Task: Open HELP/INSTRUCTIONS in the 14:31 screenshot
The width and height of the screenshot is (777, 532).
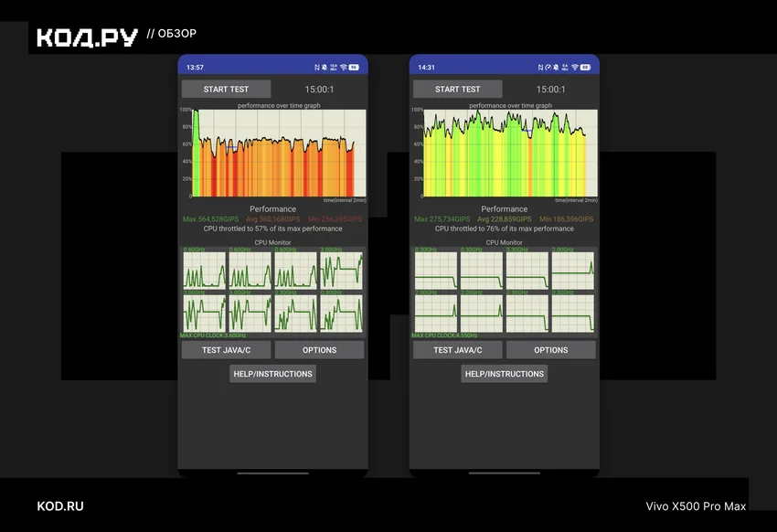Action: click(504, 374)
